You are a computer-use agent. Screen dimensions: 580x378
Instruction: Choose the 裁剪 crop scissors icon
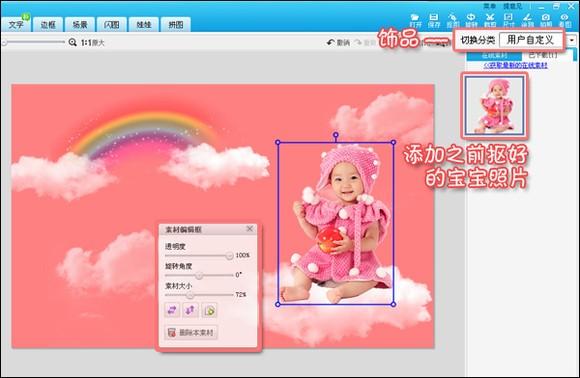(490, 20)
